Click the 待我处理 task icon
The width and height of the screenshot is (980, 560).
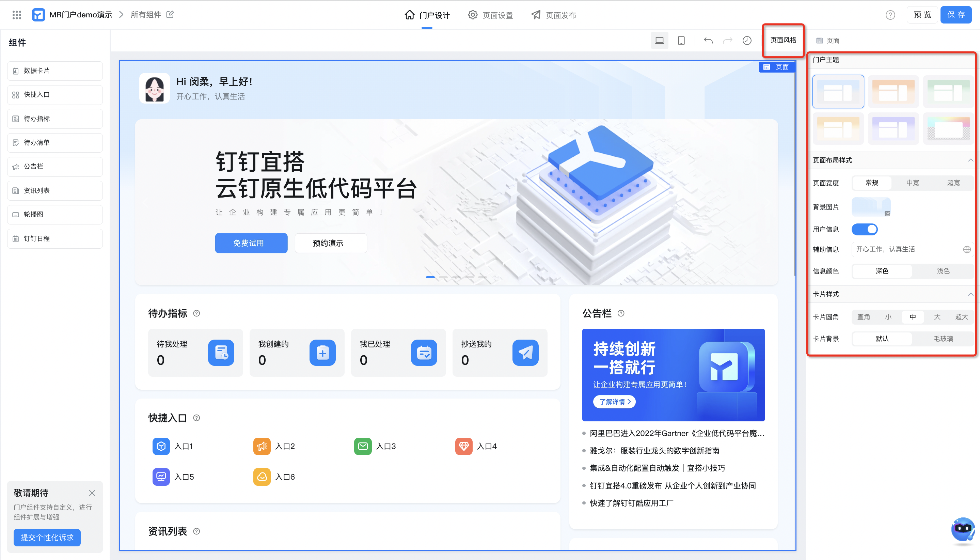221,352
